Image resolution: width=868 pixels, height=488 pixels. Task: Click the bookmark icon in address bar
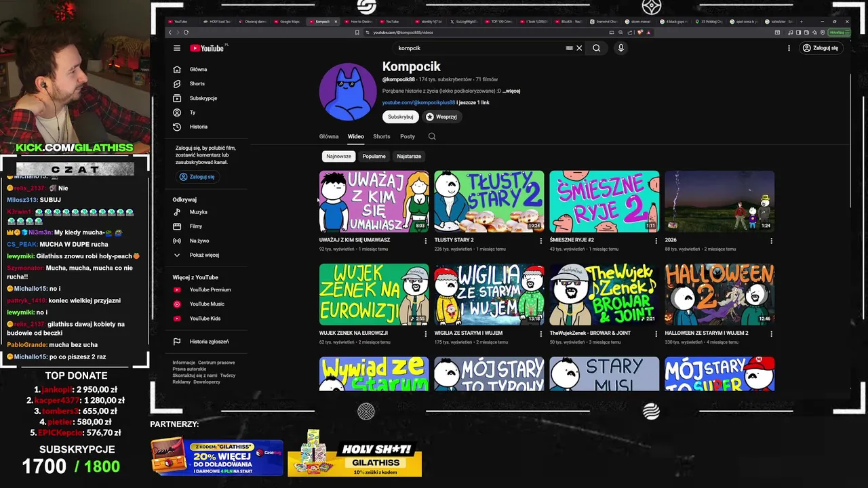[x=357, y=32]
